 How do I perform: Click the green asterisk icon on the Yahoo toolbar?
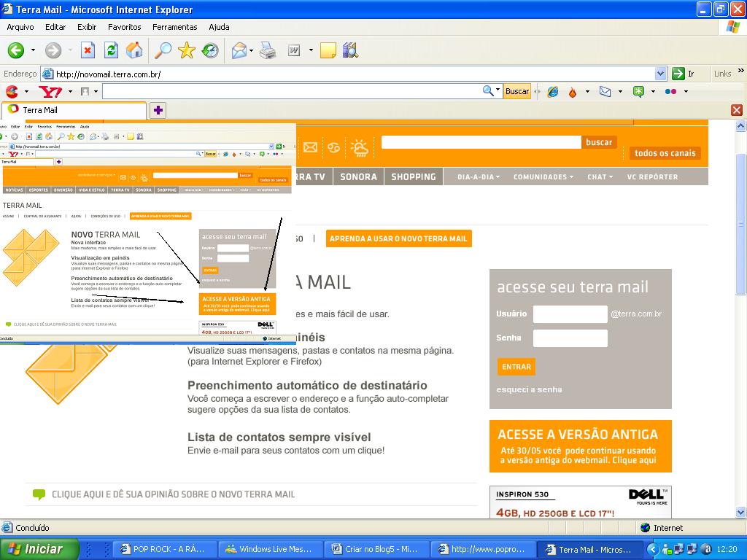(x=638, y=91)
